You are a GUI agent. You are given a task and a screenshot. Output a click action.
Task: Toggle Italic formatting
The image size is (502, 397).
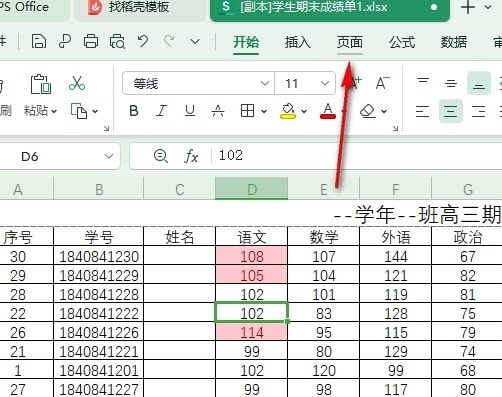point(161,111)
